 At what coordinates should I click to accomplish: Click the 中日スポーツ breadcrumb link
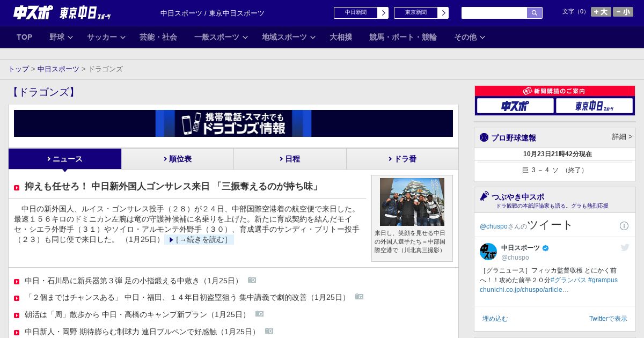58,69
